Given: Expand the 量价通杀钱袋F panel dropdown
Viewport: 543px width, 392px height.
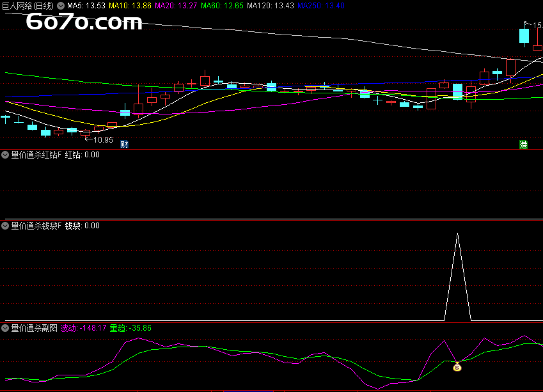Looking at the screenshot, I should point(5,226).
